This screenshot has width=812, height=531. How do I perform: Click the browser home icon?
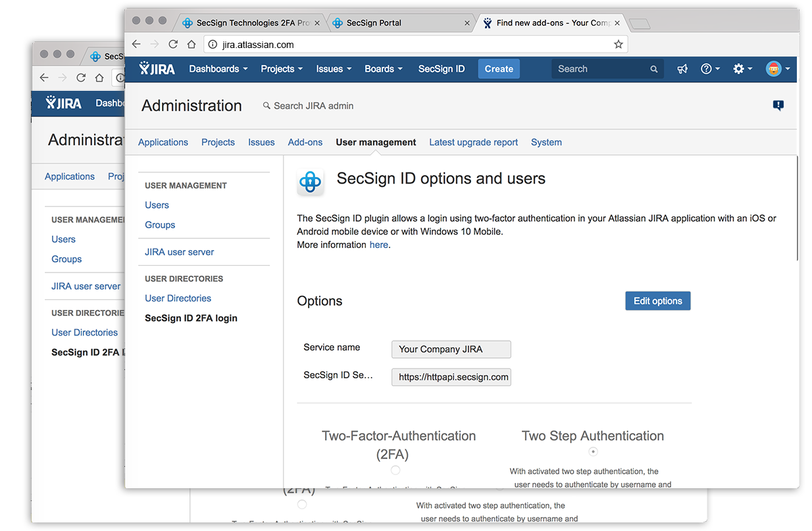click(x=190, y=44)
